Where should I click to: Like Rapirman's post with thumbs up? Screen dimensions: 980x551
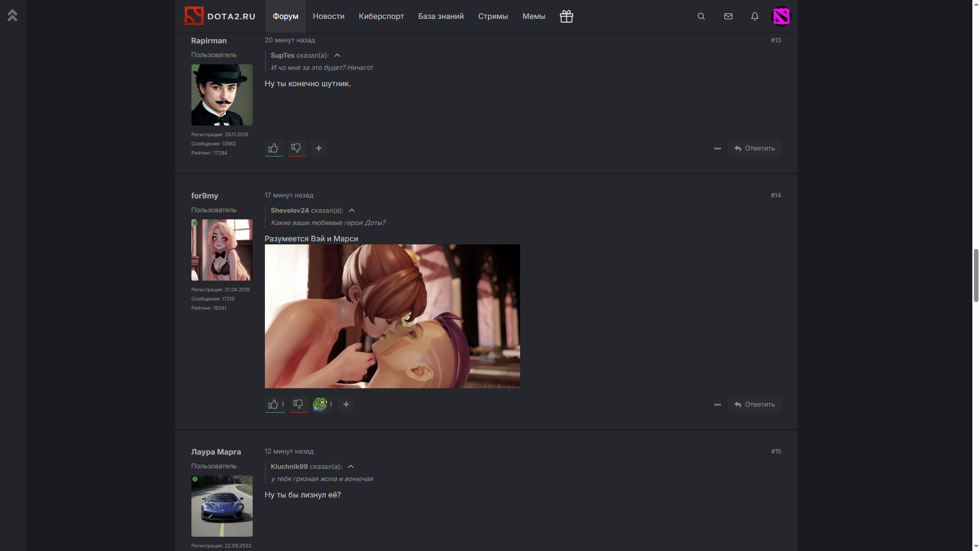click(x=274, y=148)
